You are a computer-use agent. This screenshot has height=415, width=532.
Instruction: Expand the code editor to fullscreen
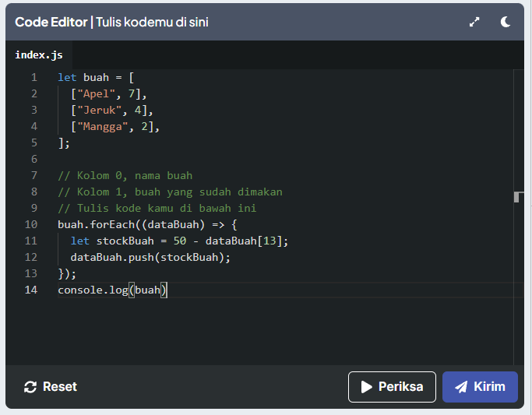[474, 23]
